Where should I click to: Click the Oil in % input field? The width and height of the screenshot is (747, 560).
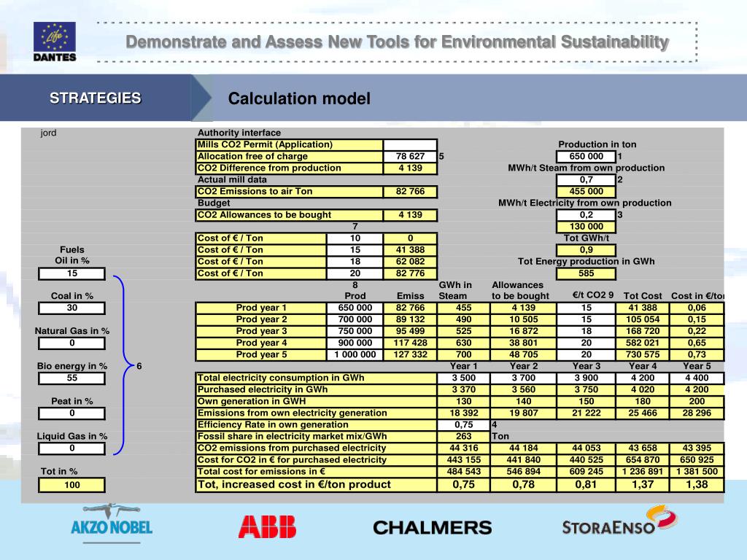coord(72,273)
